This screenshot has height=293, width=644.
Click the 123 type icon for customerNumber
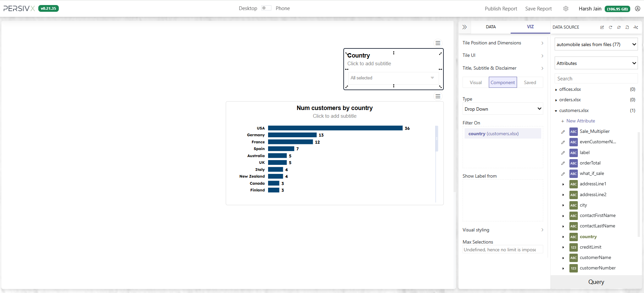click(573, 268)
